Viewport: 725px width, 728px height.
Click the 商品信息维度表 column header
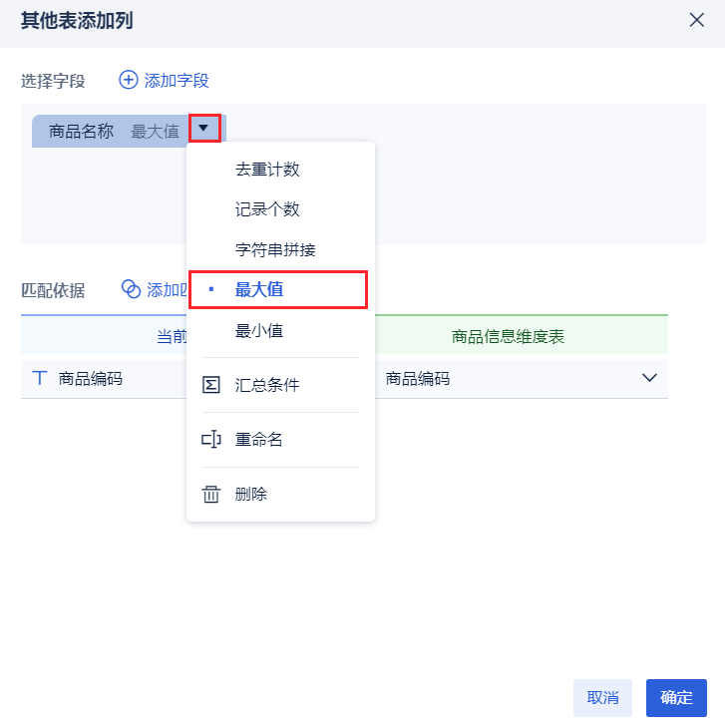coord(508,336)
